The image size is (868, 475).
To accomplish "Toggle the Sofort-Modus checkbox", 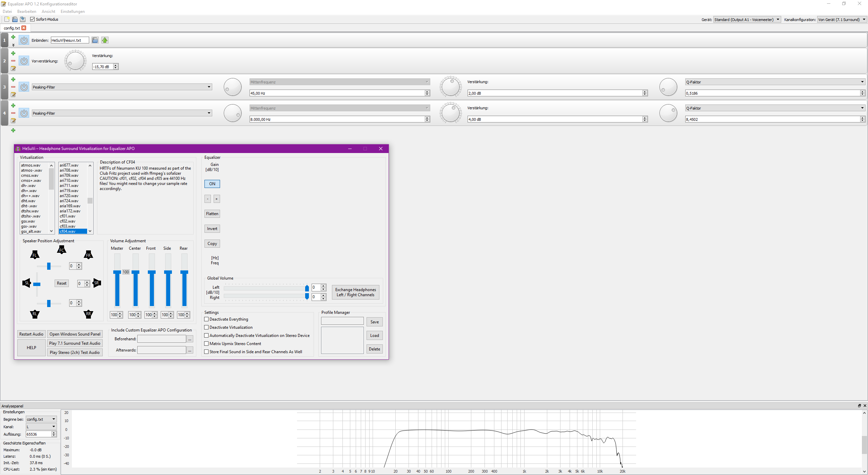I will tap(33, 19).
